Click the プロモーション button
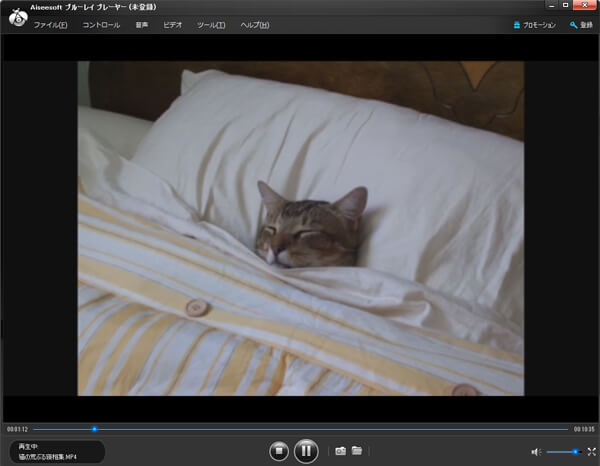This screenshot has height=466, width=600. click(x=533, y=24)
